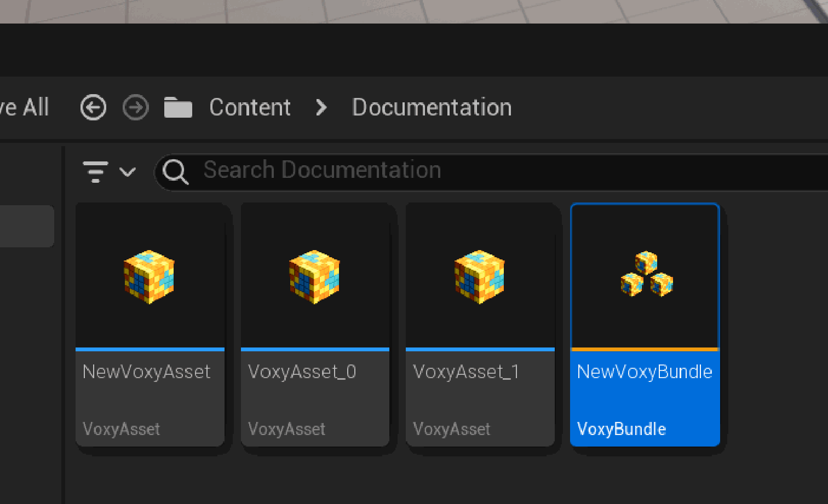The height and width of the screenshot is (504, 828).
Task: Click the back navigation arrow icon
Action: tap(93, 107)
